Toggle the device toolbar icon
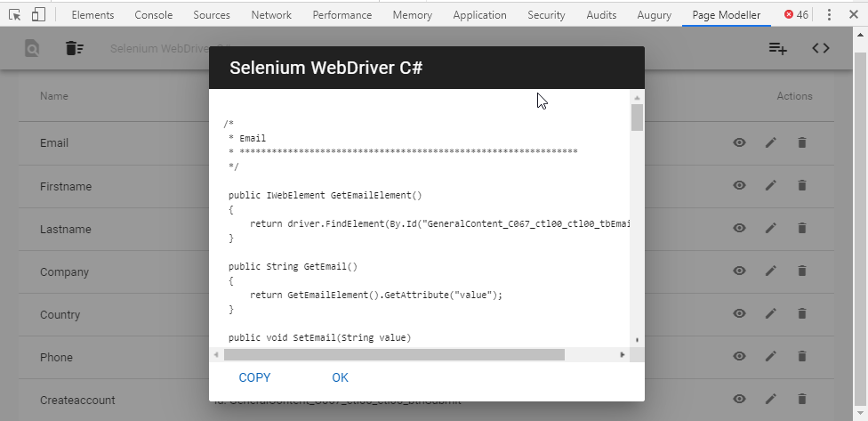The image size is (868, 421). [38, 15]
